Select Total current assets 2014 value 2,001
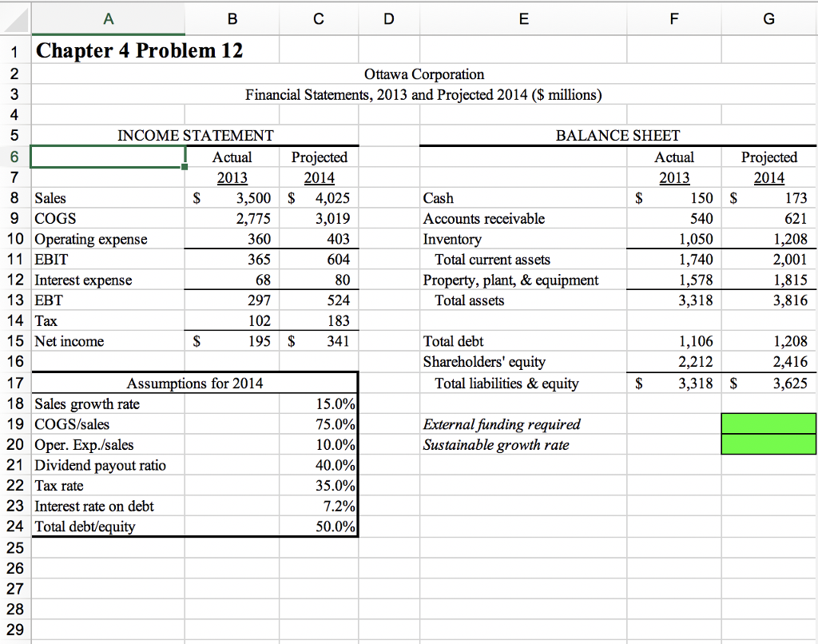The image size is (818, 644). tap(769, 260)
